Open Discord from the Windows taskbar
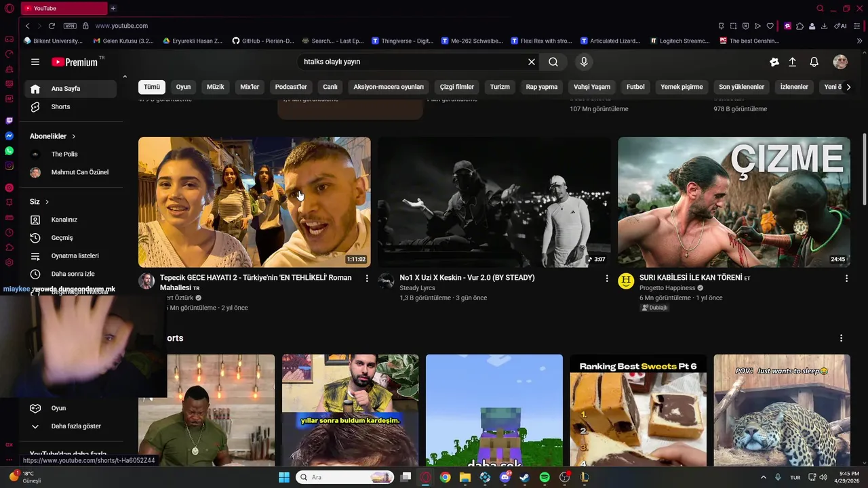Image resolution: width=868 pixels, height=488 pixels. pyautogui.click(x=505, y=477)
